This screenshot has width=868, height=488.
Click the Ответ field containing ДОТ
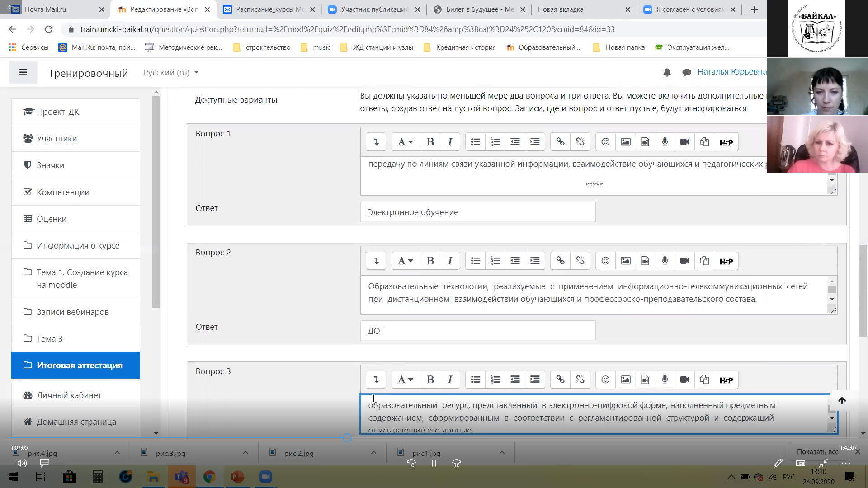(477, 331)
